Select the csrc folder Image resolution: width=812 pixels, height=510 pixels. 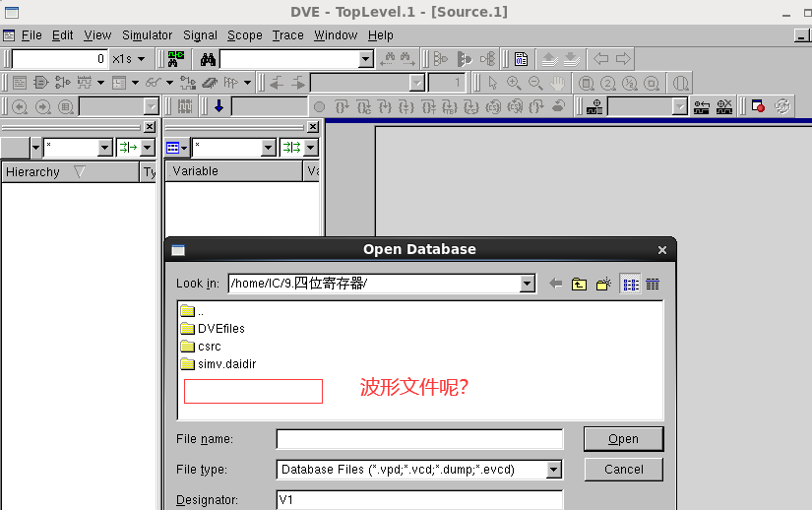pyautogui.click(x=201, y=346)
